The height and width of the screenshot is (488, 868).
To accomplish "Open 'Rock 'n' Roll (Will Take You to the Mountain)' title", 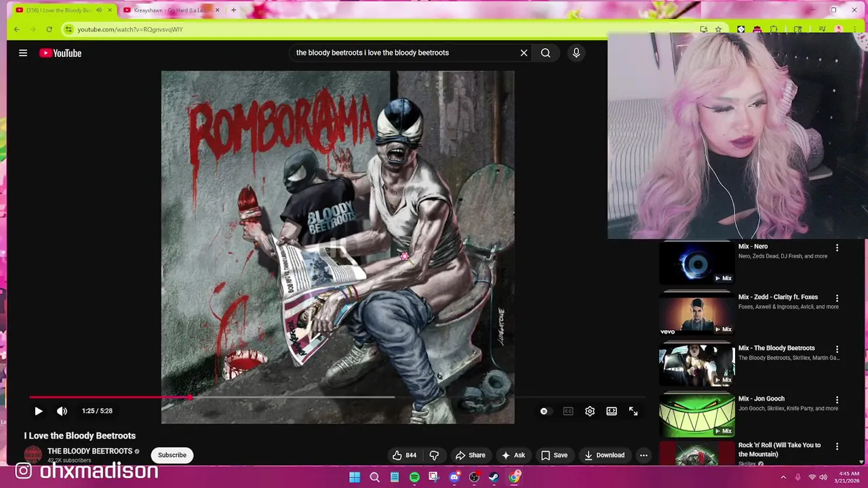I will pyautogui.click(x=779, y=449).
